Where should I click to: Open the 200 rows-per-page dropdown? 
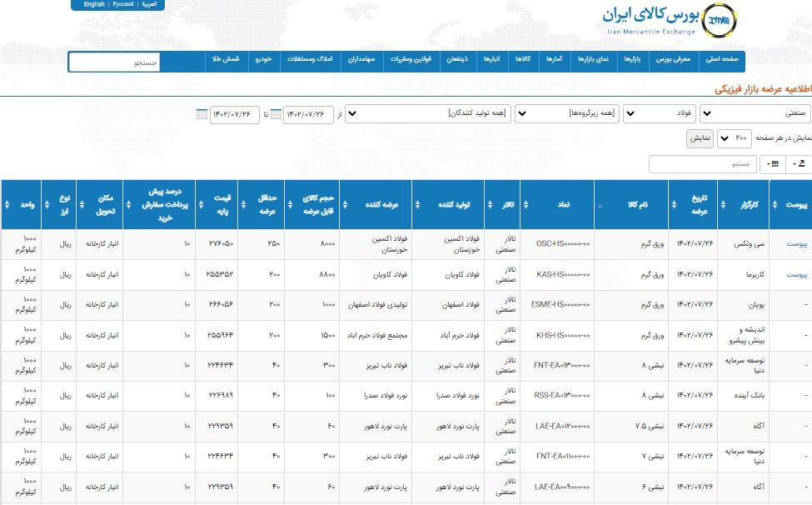735,138
